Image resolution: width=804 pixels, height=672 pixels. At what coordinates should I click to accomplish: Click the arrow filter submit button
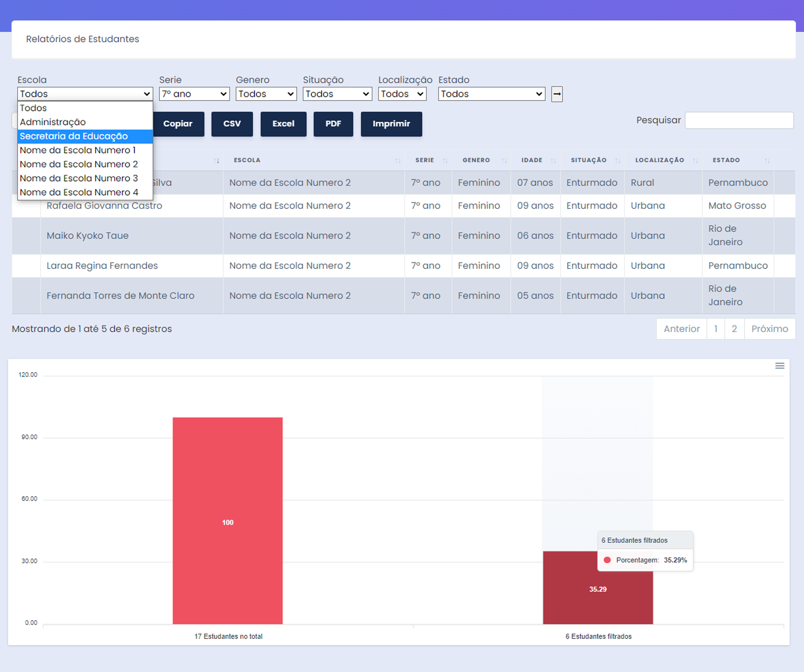(557, 94)
